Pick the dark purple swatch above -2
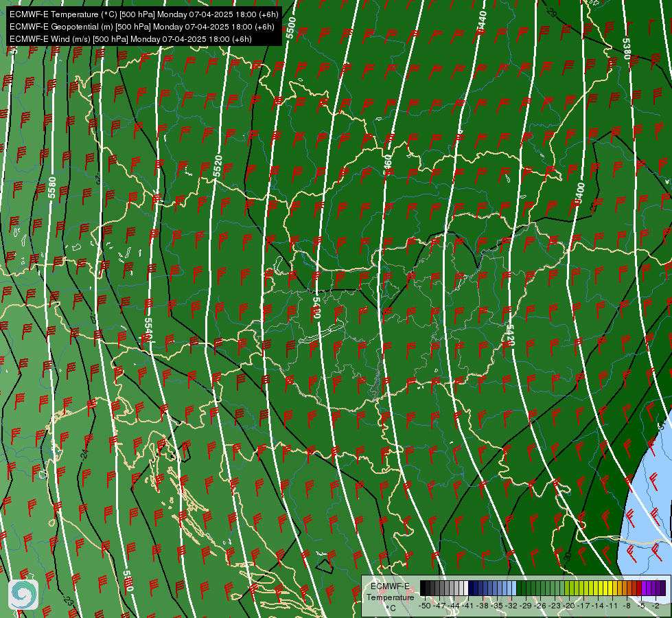672x618 pixels. 663,588
